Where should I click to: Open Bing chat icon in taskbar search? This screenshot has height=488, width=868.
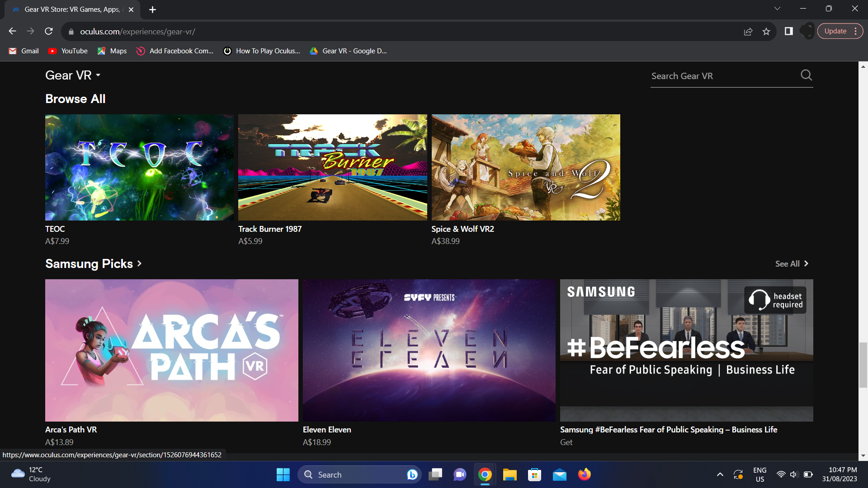[x=412, y=474]
